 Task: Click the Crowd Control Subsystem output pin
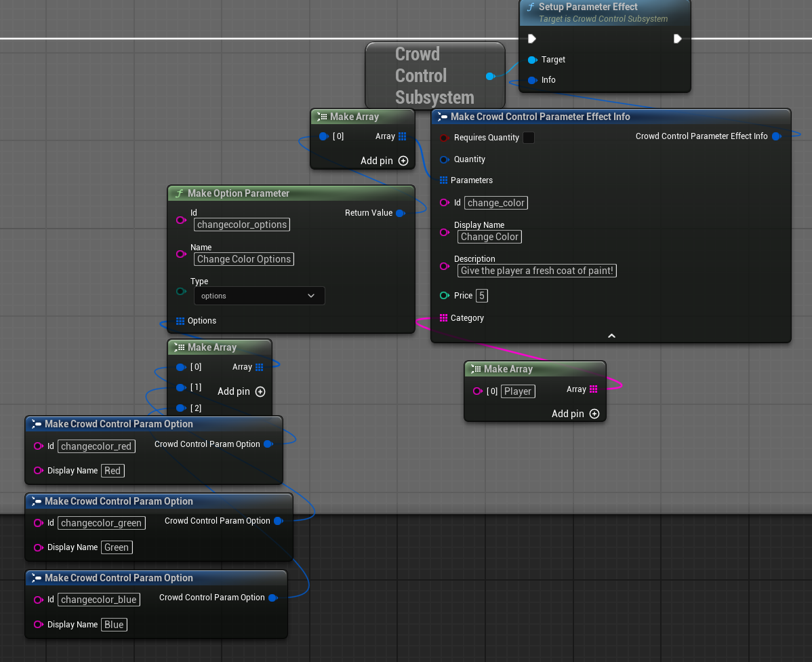(491, 77)
